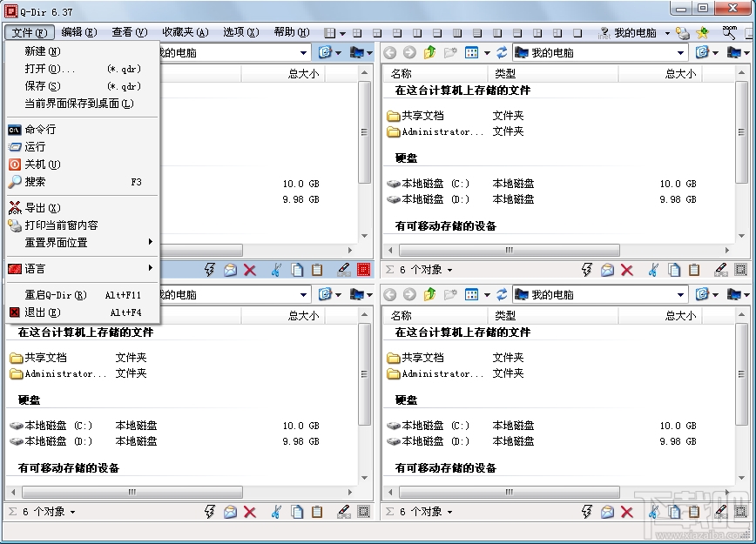Click the paste clipboard icon in the top-right pane
The width and height of the screenshot is (756, 544).
click(x=694, y=270)
